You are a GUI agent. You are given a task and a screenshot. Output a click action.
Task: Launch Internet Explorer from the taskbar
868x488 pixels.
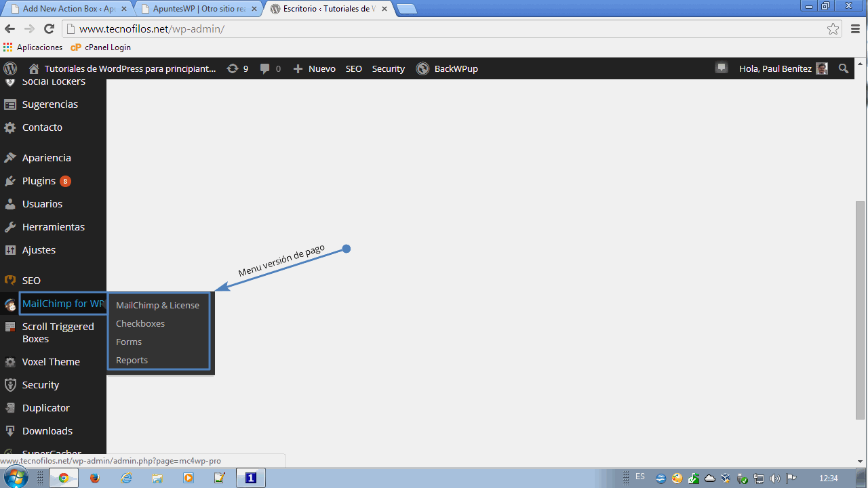point(126,478)
